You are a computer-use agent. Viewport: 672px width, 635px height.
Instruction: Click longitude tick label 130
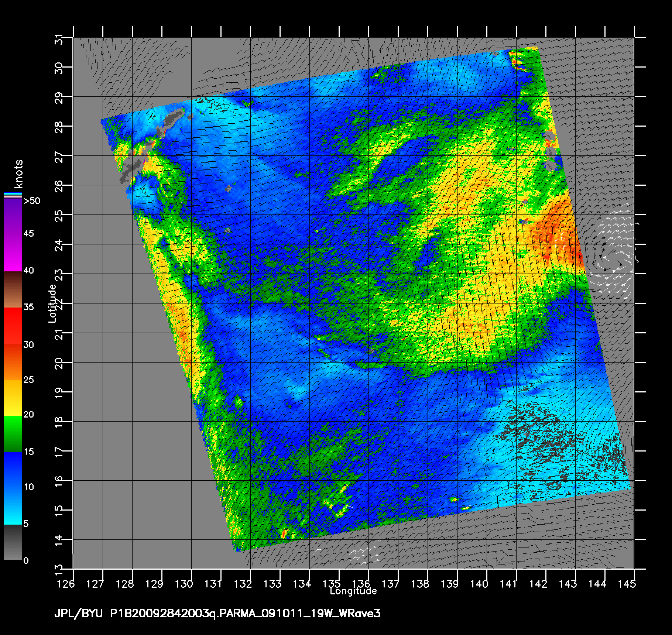pyautogui.click(x=184, y=584)
